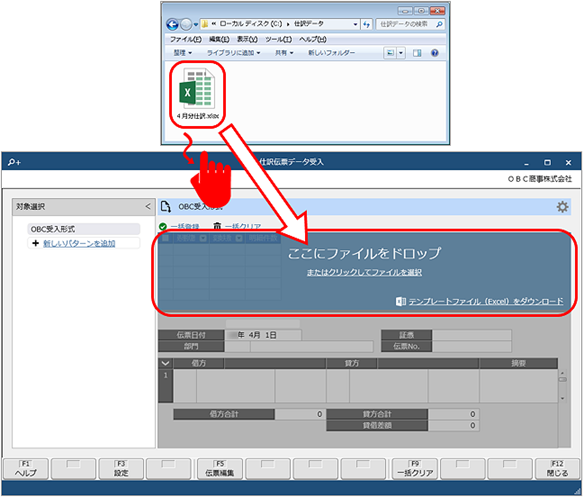Toggle the preview pane icon in Explorer
Screen dimensions: 584x497
[417, 53]
